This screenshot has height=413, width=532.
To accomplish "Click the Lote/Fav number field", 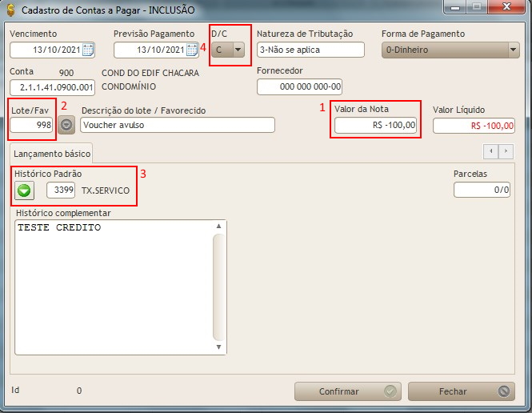I will coord(32,126).
